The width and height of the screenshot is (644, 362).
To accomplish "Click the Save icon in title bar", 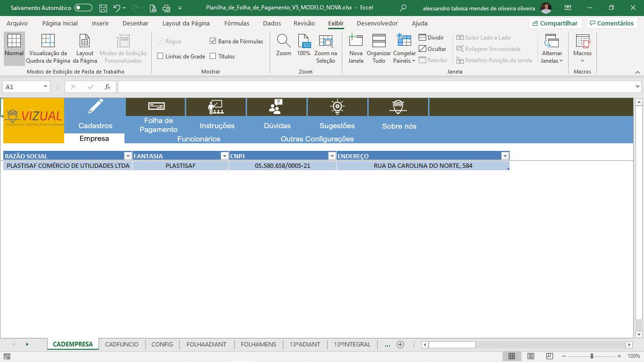I will pos(103,8).
